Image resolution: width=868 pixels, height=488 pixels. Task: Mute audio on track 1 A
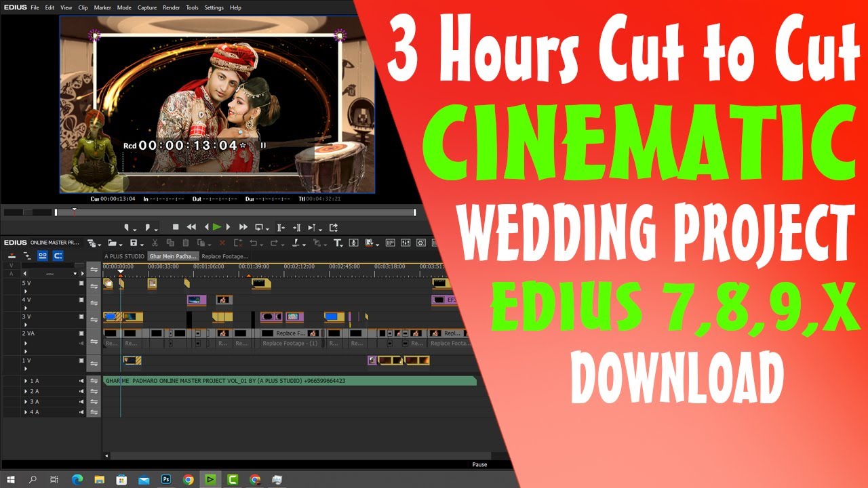pyautogui.click(x=81, y=381)
